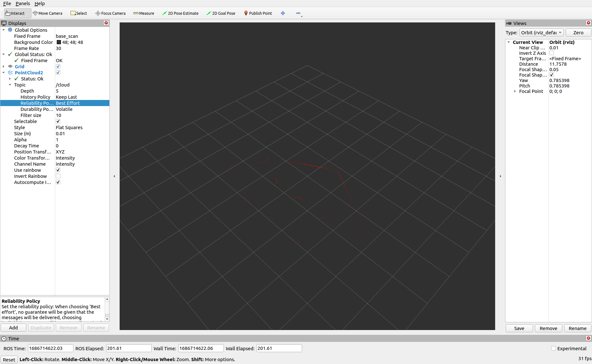Toggle the Use rainbow checkbox
Image resolution: width=592 pixels, height=364 pixels.
tap(58, 170)
